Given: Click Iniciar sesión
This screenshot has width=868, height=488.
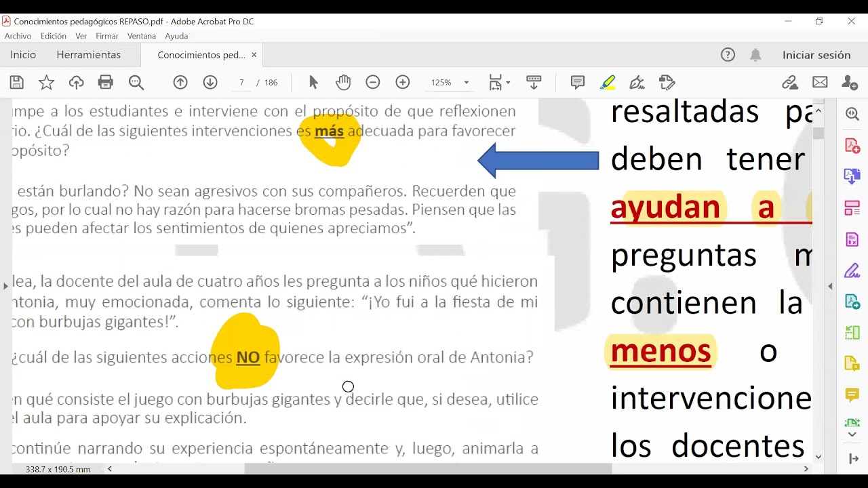Looking at the screenshot, I should coord(816,55).
